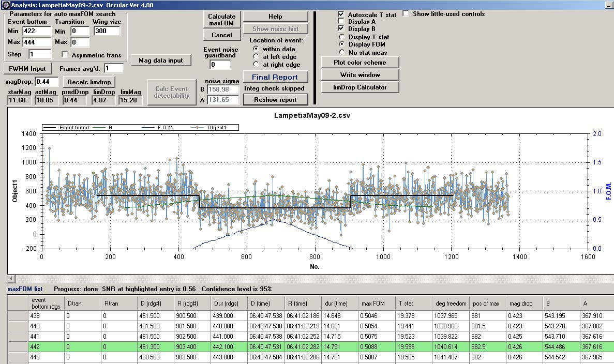Click the dur (time) column header
The height and width of the screenshot is (364, 614).
[x=340, y=304]
